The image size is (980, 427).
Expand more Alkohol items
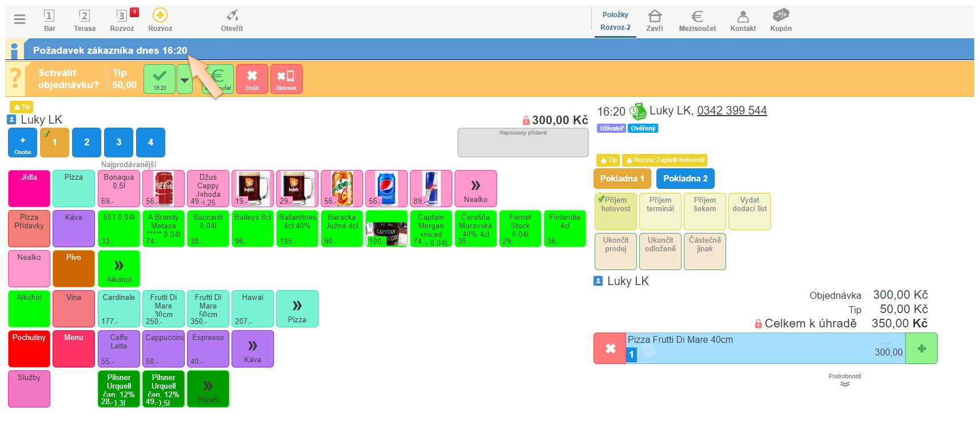(x=119, y=268)
